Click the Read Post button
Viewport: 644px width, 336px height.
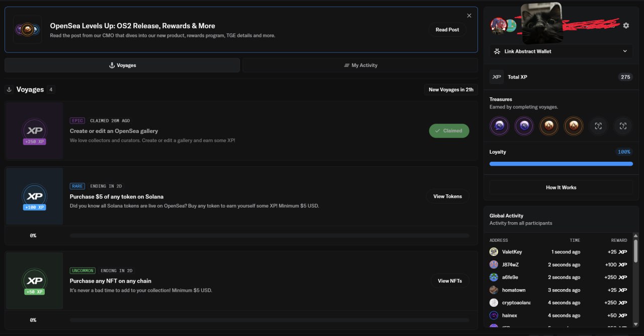pos(447,30)
